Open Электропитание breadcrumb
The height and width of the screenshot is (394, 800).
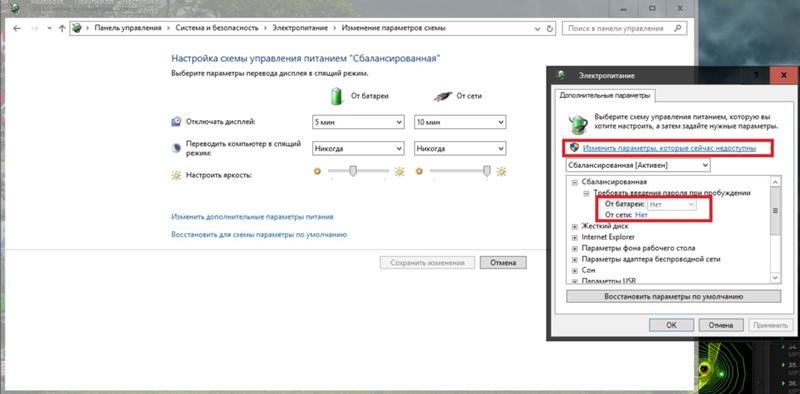point(300,29)
